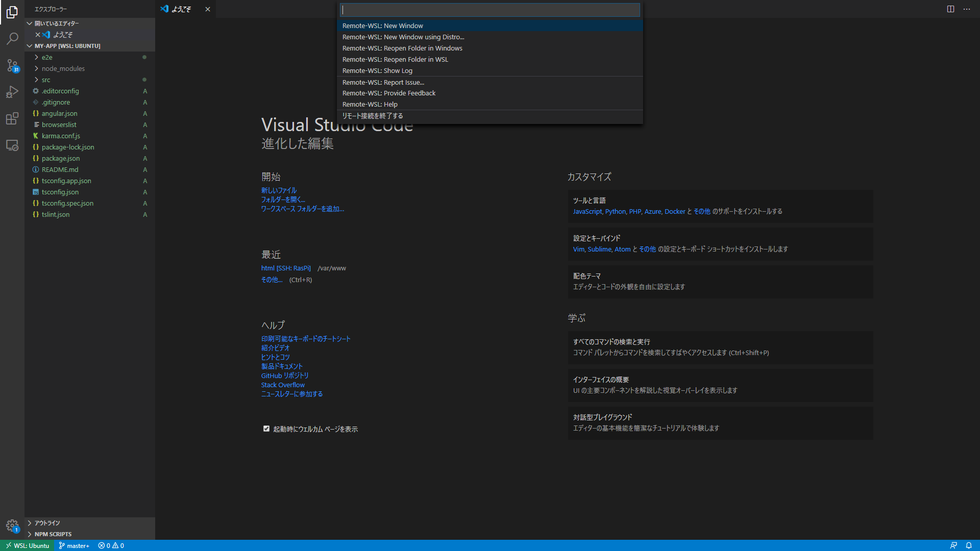Open the html [SSH: RasPi] recent link
The image size is (980, 551).
coord(286,268)
